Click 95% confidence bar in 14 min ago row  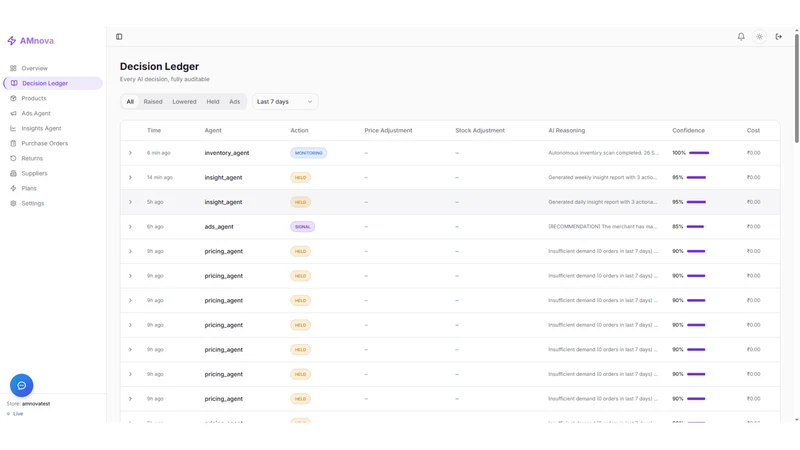696,178
